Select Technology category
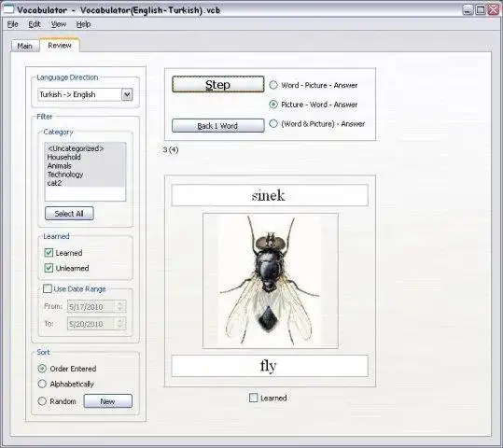The image size is (503, 448). coord(65,175)
